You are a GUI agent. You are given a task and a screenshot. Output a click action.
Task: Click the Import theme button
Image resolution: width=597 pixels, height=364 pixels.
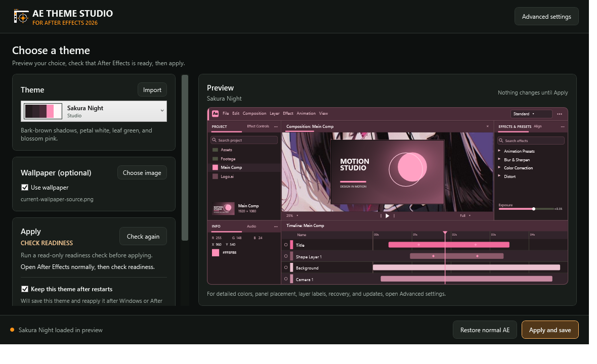(152, 90)
